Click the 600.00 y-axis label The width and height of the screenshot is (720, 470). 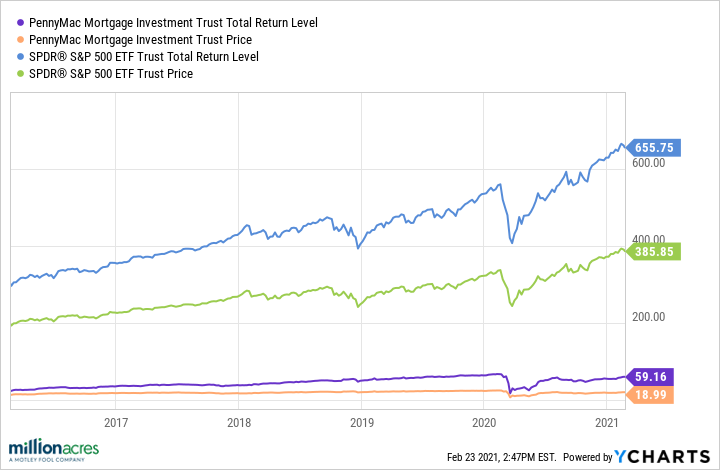pyautogui.click(x=648, y=163)
